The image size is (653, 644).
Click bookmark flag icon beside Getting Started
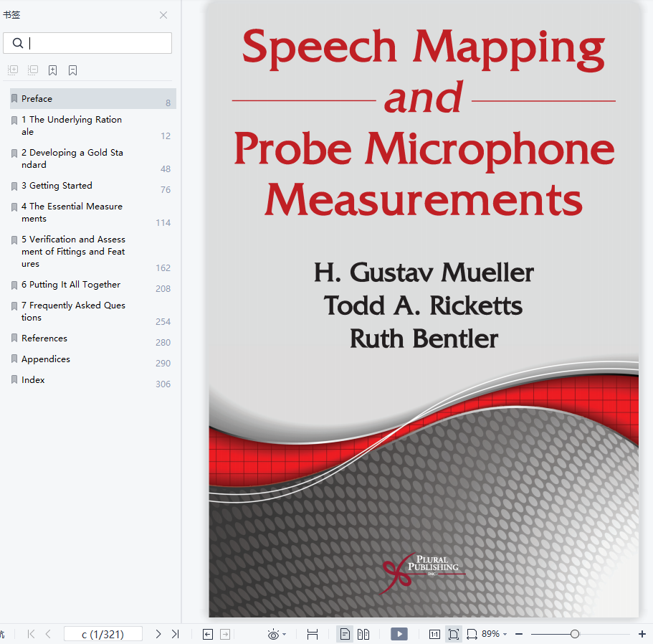14,186
